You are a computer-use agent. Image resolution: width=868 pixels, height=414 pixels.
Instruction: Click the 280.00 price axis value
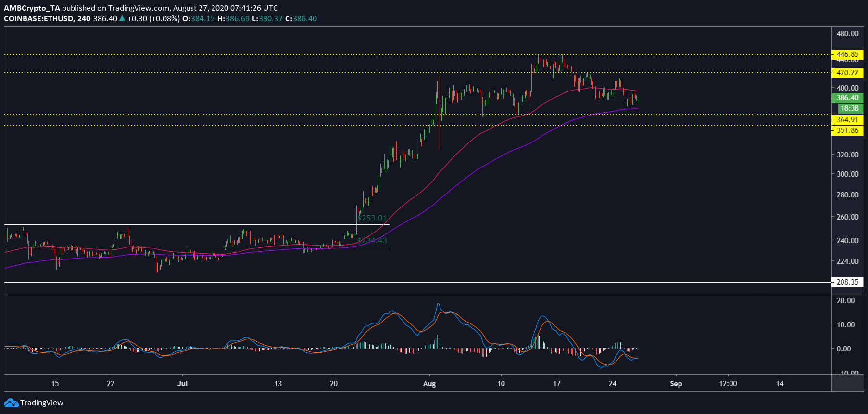847,194
